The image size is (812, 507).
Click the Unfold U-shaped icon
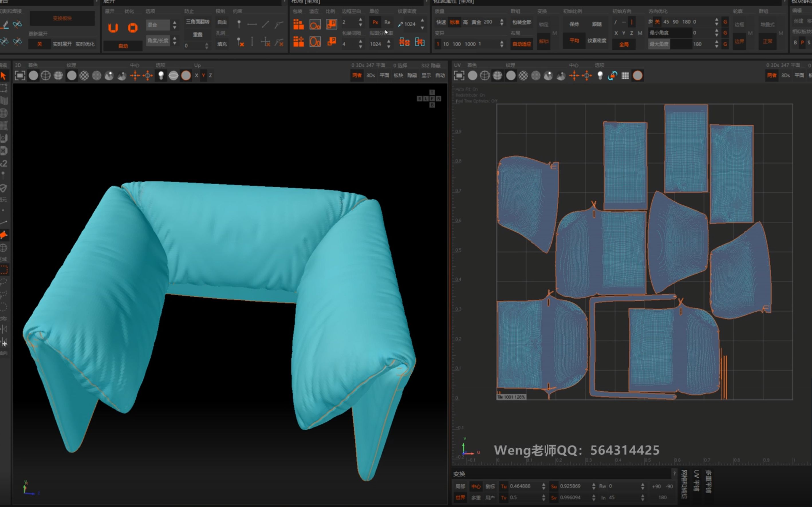pyautogui.click(x=113, y=27)
